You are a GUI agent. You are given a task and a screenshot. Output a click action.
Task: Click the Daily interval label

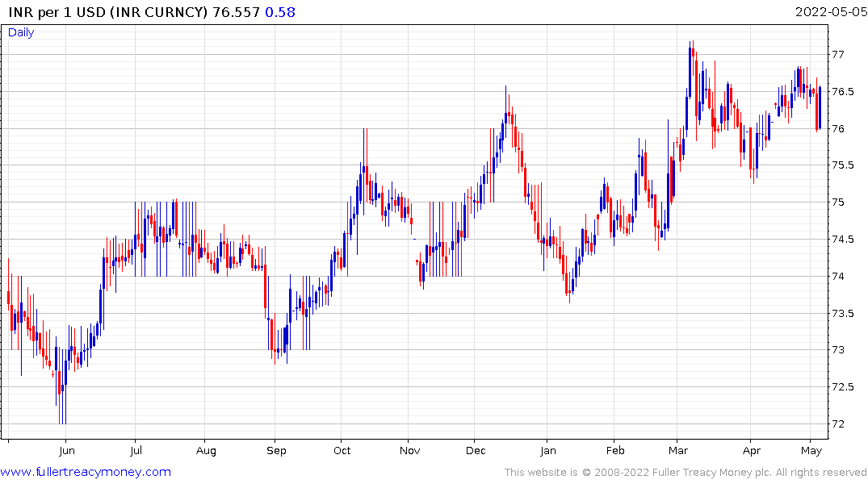pyautogui.click(x=21, y=32)
